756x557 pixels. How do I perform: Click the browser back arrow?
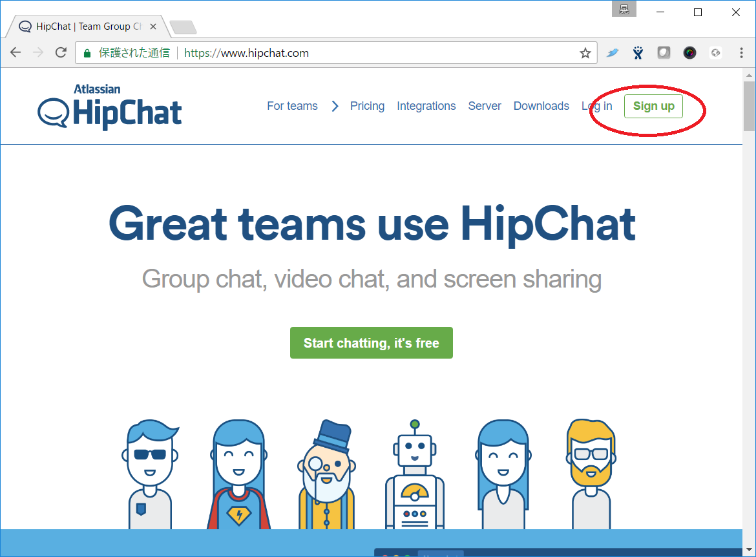point(16,52)
